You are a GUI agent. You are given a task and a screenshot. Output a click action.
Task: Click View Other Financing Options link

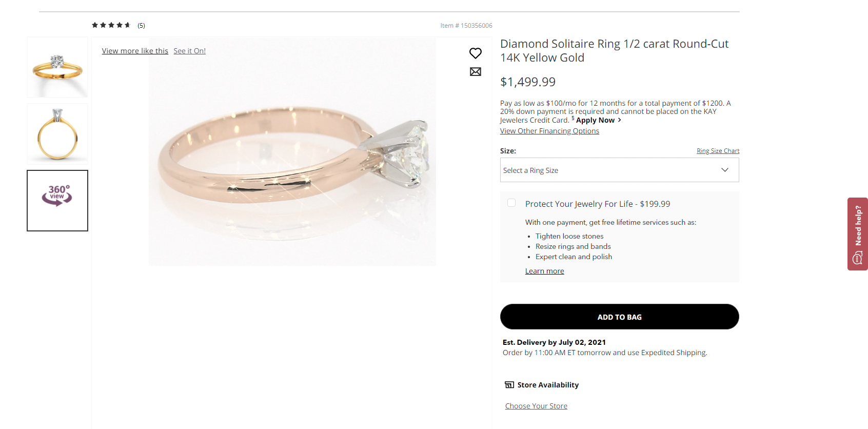549,131
